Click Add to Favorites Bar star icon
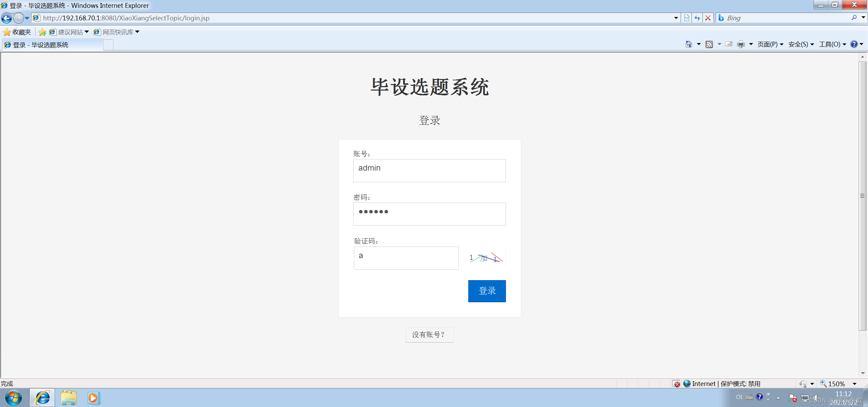 42,32
